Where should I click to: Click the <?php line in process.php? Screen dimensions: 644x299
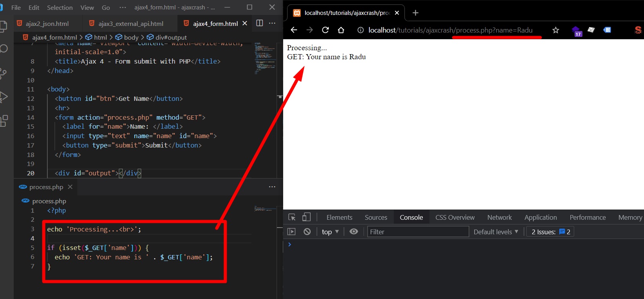[56, 210]
